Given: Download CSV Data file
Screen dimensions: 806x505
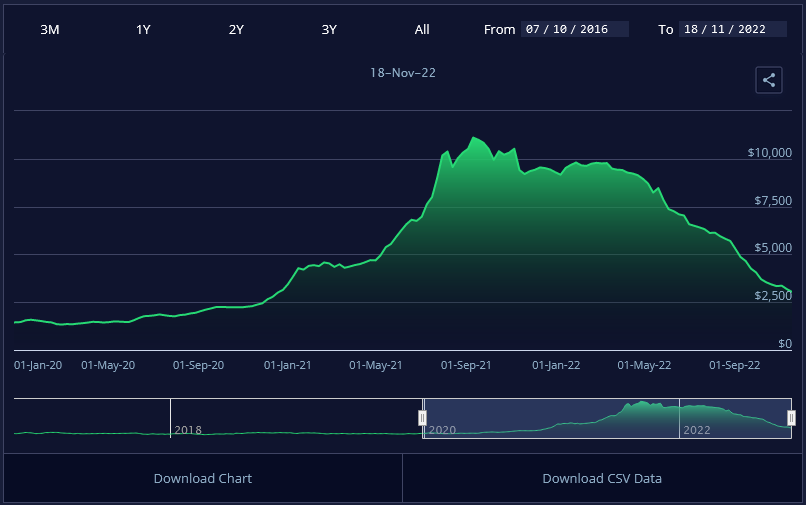Looking at the screenshot, I should [602, 478].
